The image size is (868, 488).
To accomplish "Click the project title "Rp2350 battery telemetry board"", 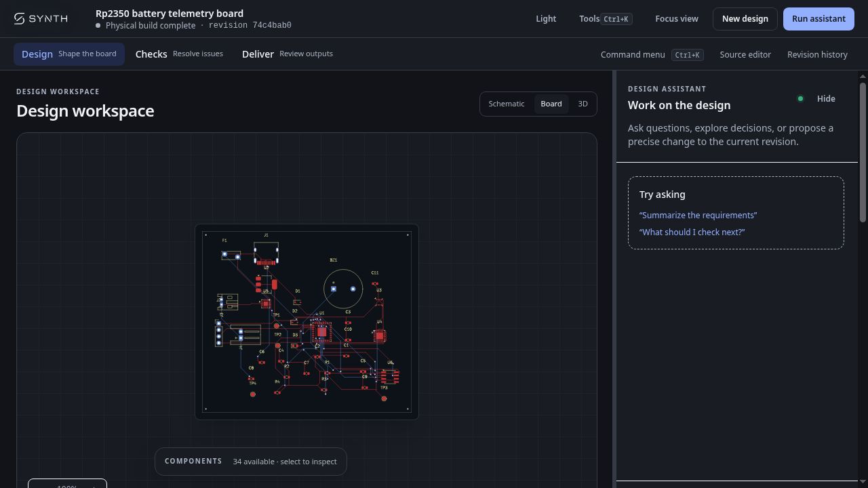I will click(170, 14).
